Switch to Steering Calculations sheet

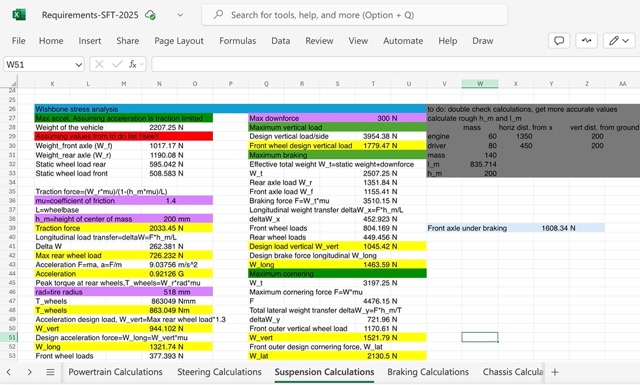tap(219, 372)
